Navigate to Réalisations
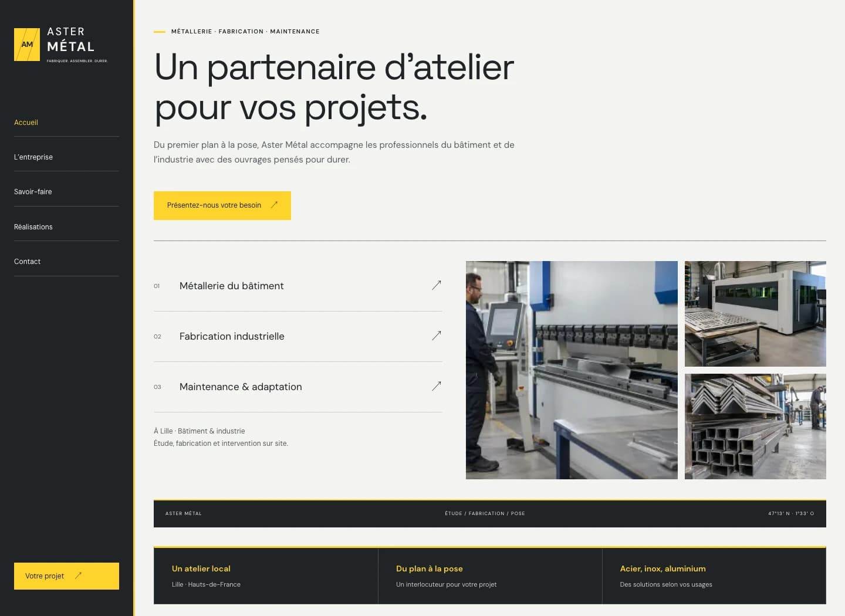Screen dimensions: 845x616 (66, 226)
